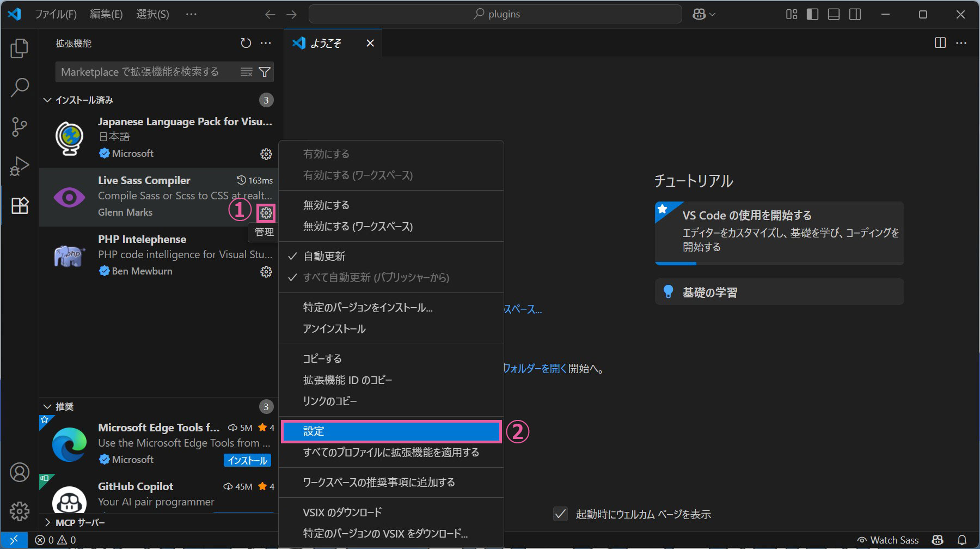Click the フォルダーを開く link
Viewport: 980px width, 549px height.
(x=535, y=369)
